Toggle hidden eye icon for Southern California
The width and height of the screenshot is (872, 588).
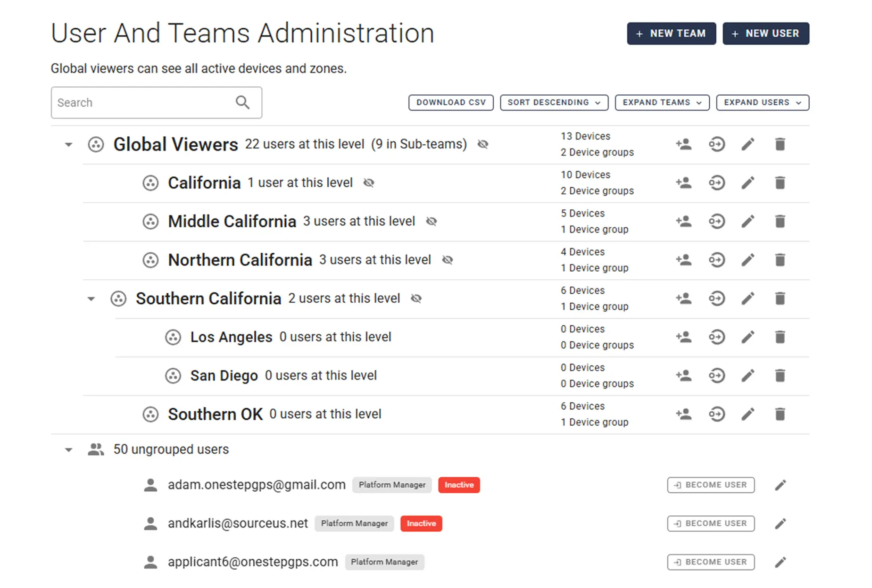coord(416,298)
